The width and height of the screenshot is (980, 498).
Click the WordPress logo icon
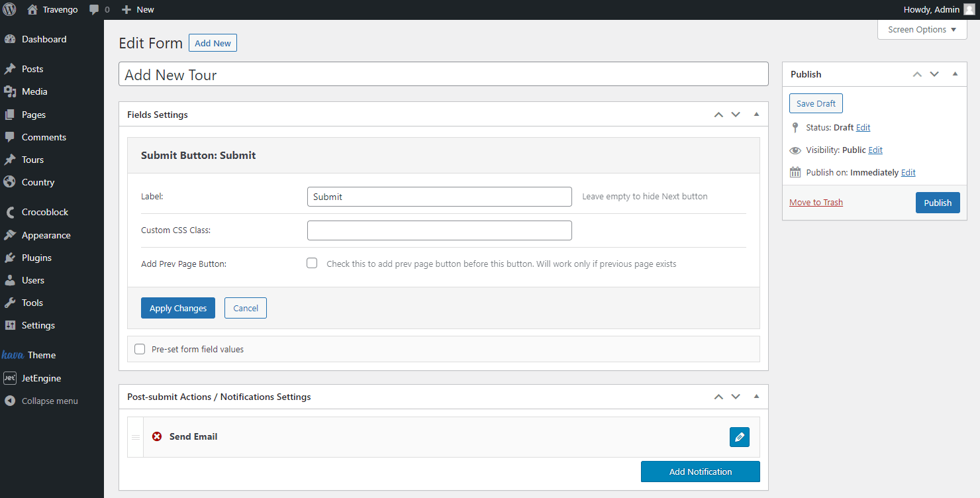coord(9,9)
